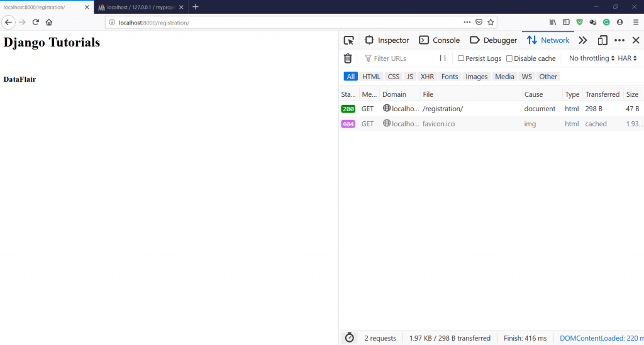Click the address bar URL
This screenshot has width=644, height=345.
pos(154,23)
